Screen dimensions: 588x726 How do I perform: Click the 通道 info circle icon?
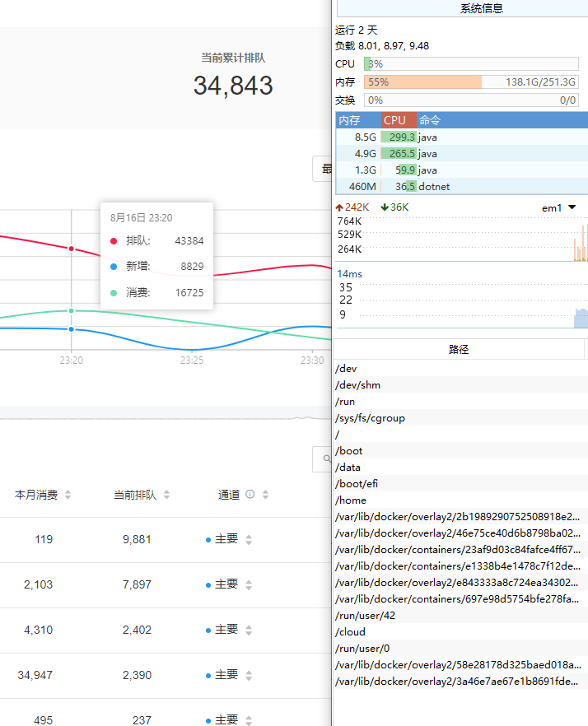pyautogui.click(x=250, y=495)
